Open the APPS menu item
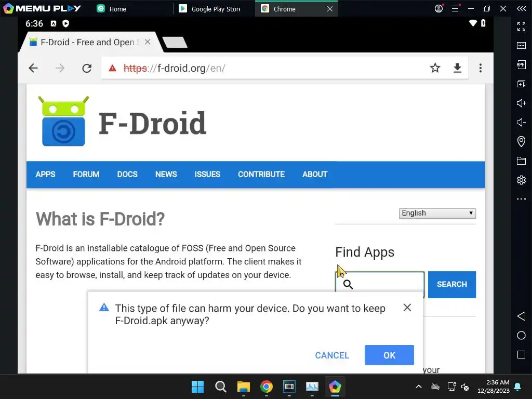 point(45,175)
